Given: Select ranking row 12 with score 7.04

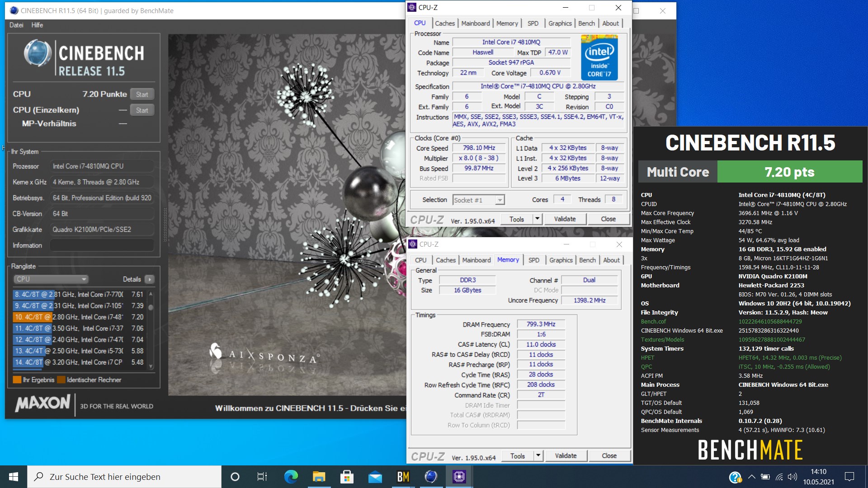Looking at the screenshot, I should pyautogui.click(x=79, y=340).
